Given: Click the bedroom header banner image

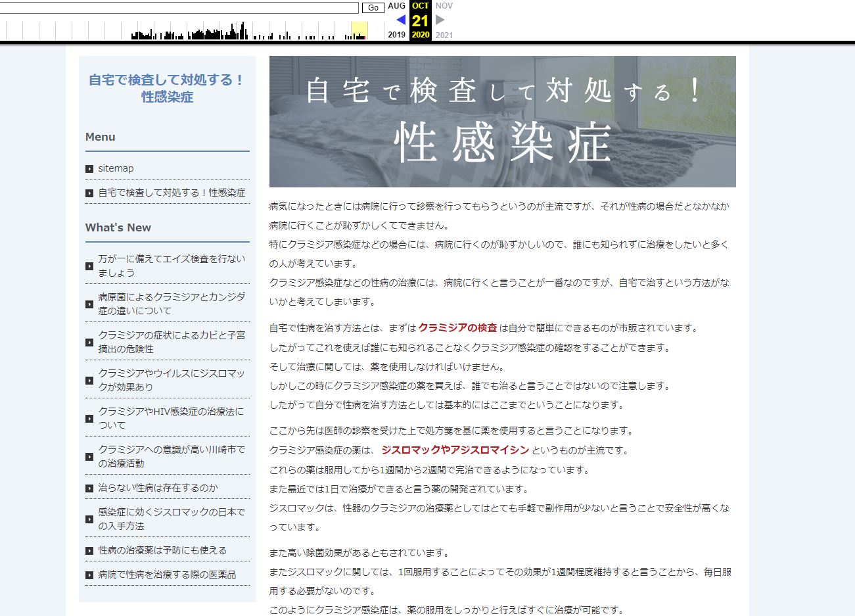Looking at the screenshot, I should pyautogui.click(x=502, y=122).
